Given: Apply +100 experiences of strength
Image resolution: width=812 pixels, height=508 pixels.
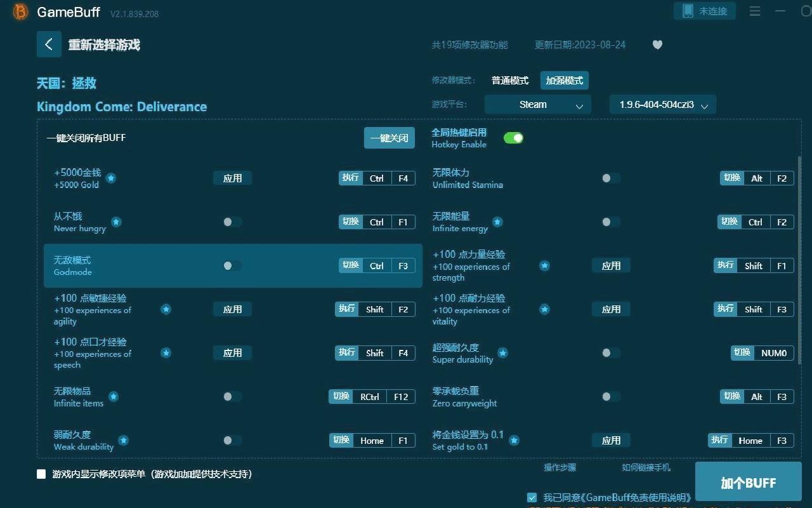Looking at the screenshot, I should coord(611,265).
